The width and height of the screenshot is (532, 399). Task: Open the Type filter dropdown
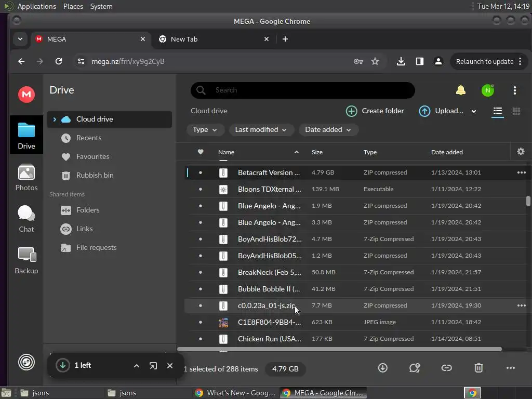[x=205, y=129]
